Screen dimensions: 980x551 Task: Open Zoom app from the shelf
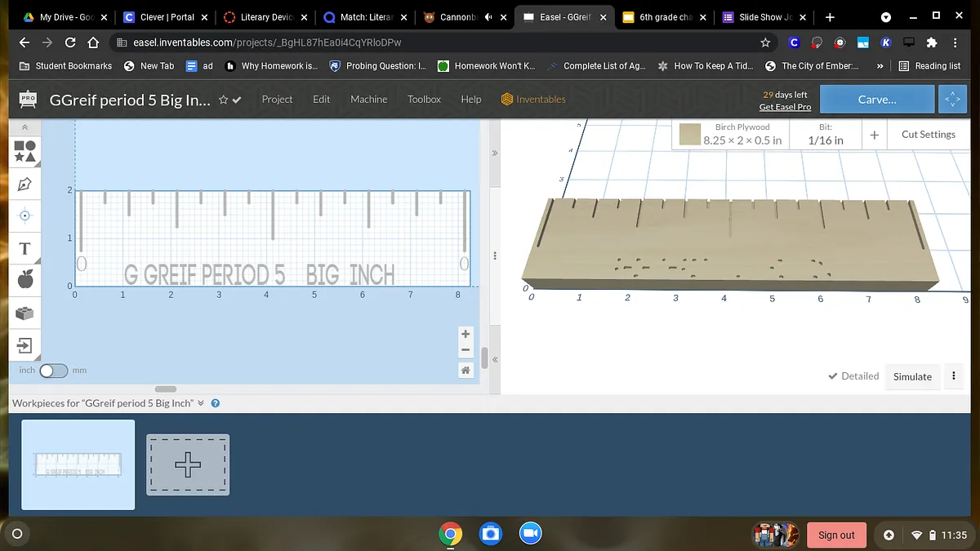[529, 534]
